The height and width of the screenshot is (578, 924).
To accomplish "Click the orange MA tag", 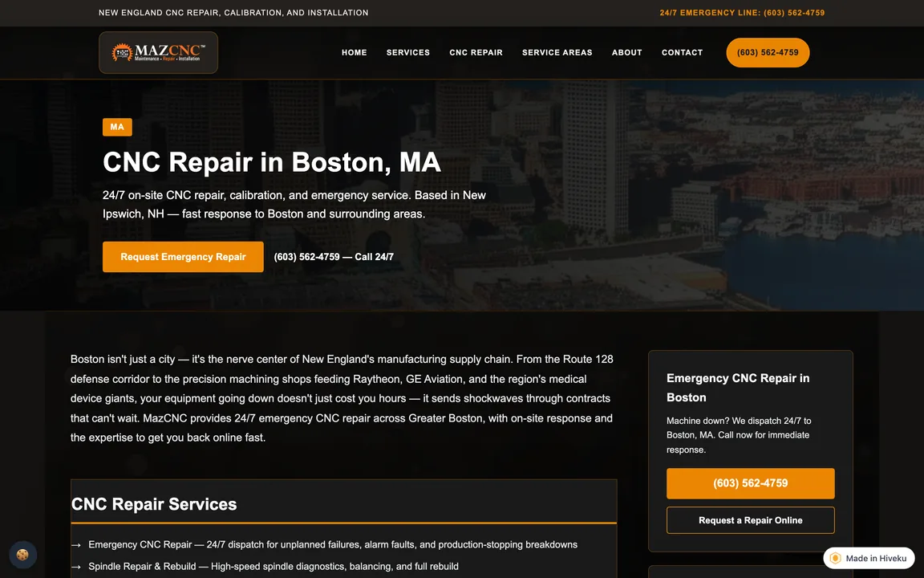I will pos(117,127).
